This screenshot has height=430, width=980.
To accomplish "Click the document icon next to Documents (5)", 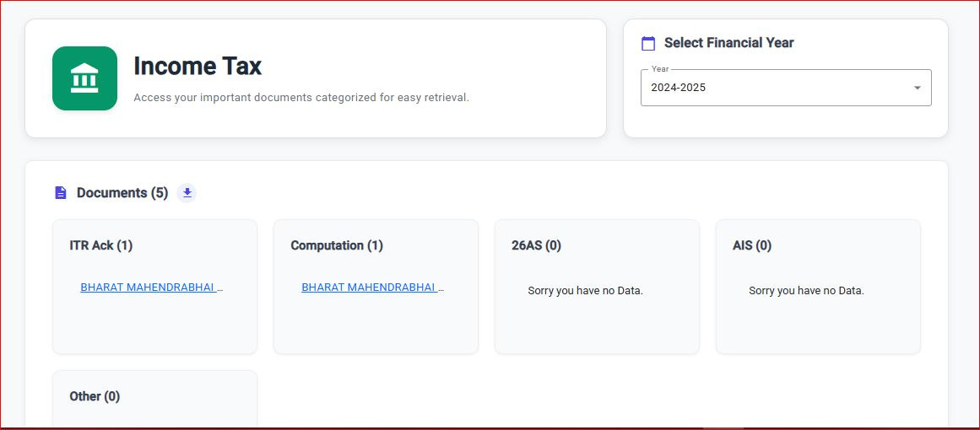I will click(x=60, y=193).
